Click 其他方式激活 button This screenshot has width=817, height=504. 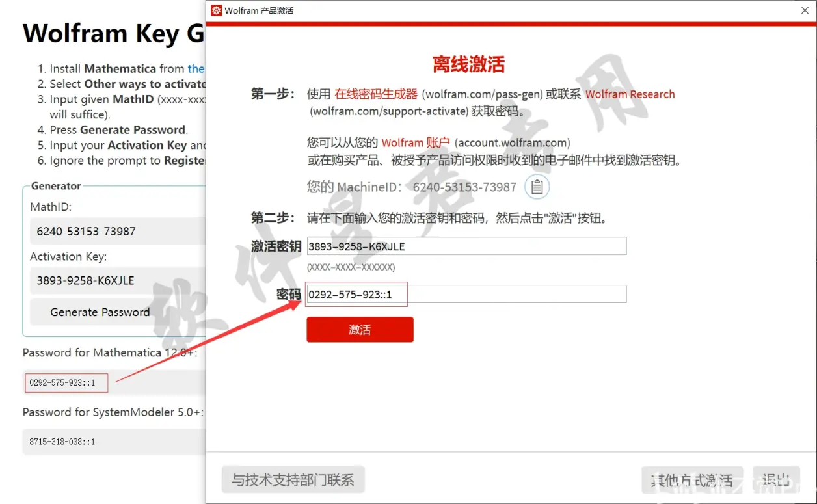coord(692,480)
